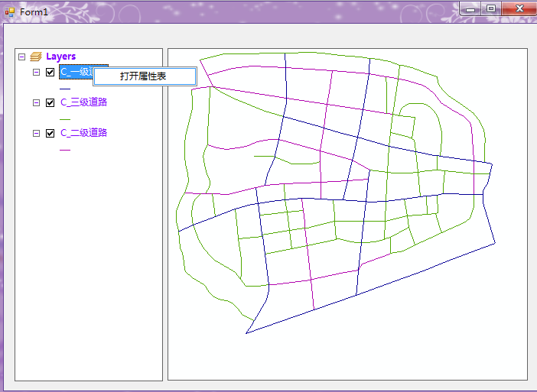This screenshot has height=392, width=537.
Task: Select the highlighted C_一级道路 layer name
Action: click(75, 72)
